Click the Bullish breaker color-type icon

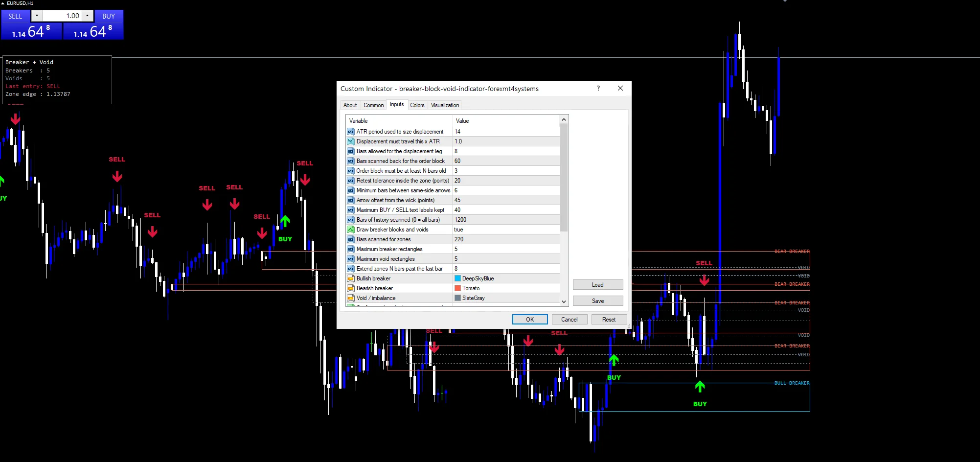(x=350, y=278)
